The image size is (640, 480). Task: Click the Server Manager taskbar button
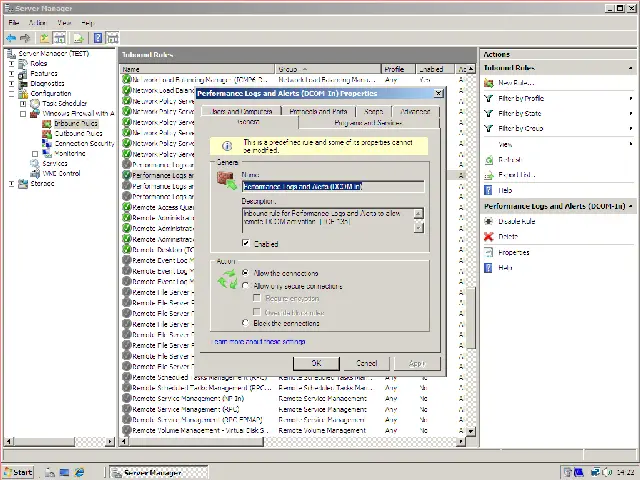point(159,473)
